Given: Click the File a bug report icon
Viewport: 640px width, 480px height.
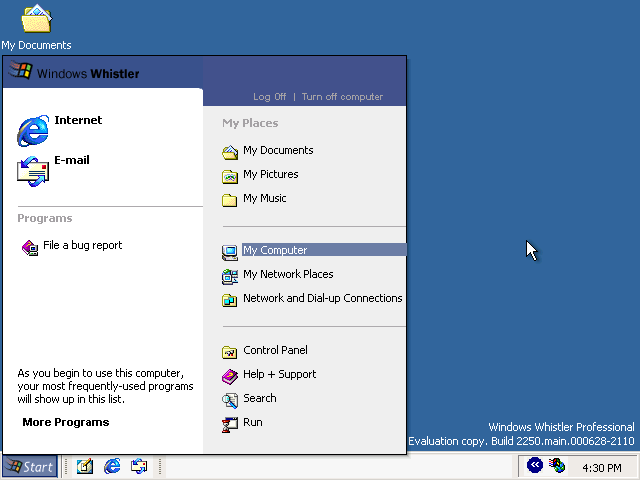Looking at the screenshot, I should click(30, 248).
